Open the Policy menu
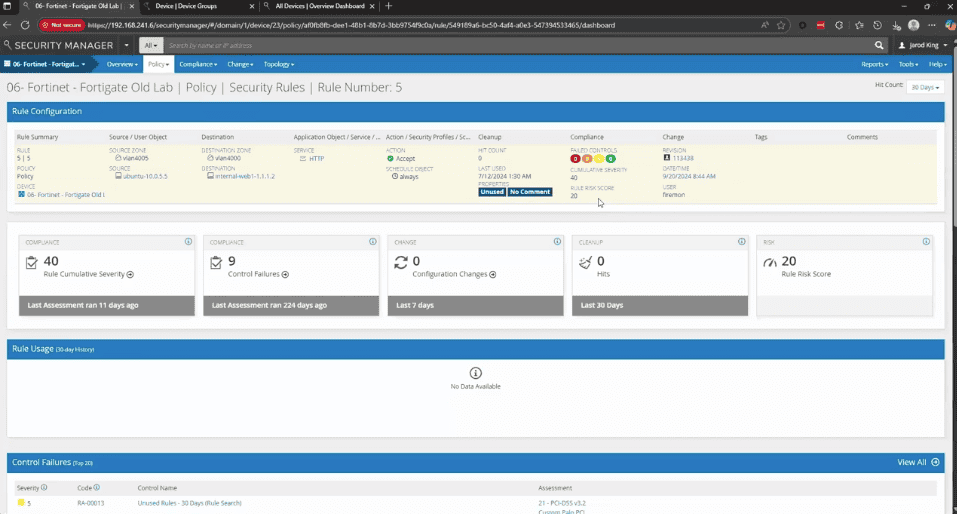The width and height of the screenshot is (957, 514). [x=158, y=64]
